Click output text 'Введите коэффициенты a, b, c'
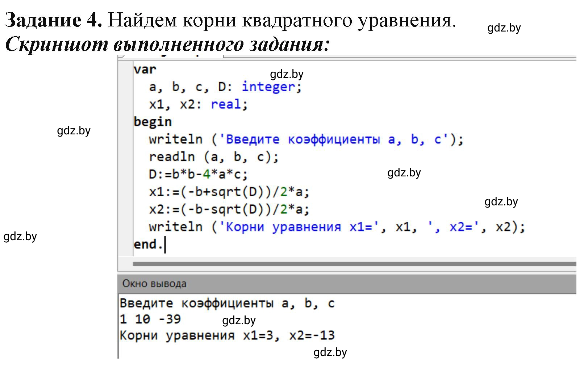This screenshot has width=588, height=368. coord(227,303)
